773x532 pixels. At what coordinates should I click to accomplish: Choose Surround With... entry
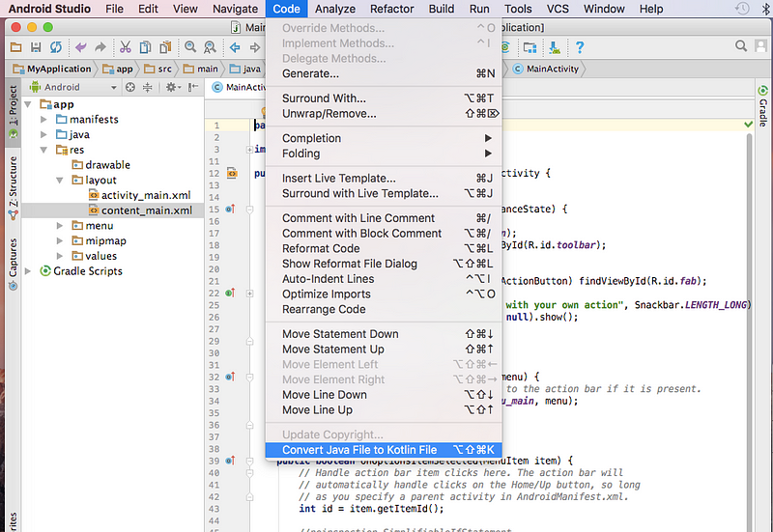tap(384, 98)
